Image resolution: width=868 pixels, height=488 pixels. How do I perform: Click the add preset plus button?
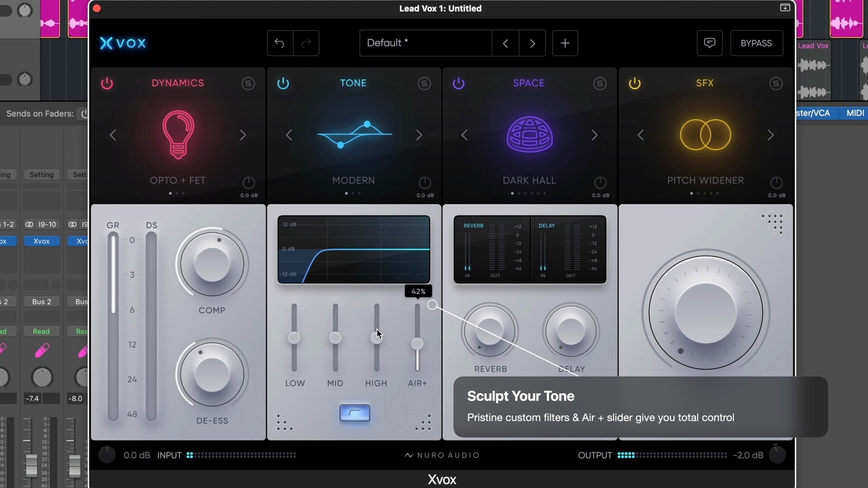[x=565, y=43]
